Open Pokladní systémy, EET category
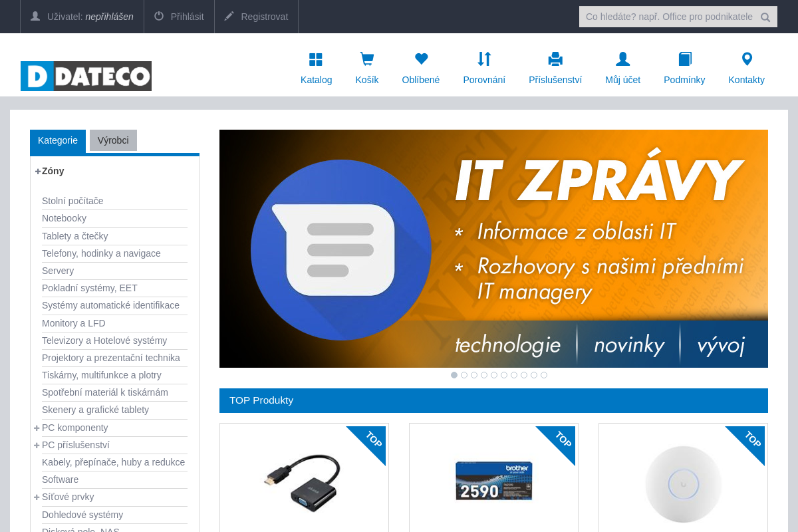The image size is (798, 532). [90, 288]
